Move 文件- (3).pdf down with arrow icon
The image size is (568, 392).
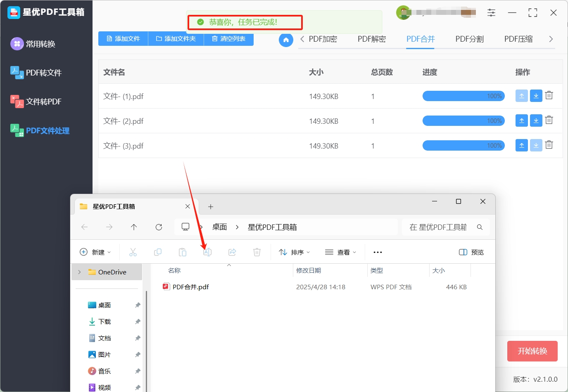click(x=536, y=145)
